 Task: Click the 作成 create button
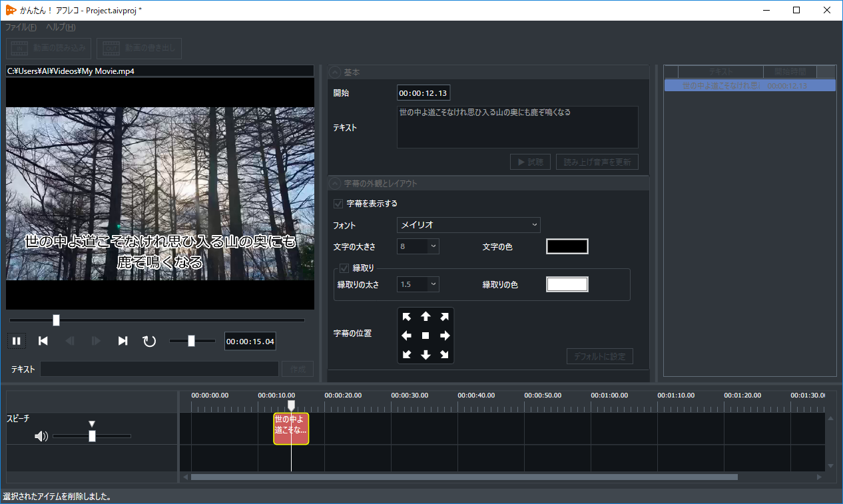pos(298,369)
